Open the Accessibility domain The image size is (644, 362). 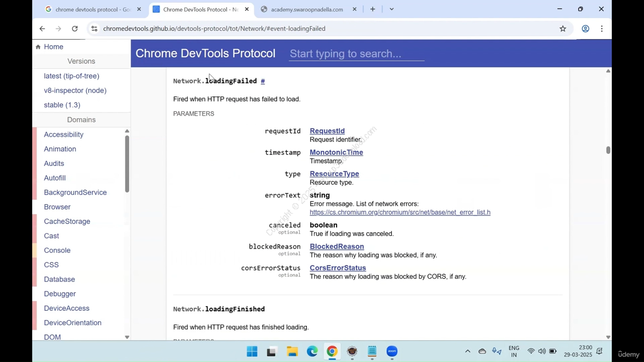tap(63, 134)
